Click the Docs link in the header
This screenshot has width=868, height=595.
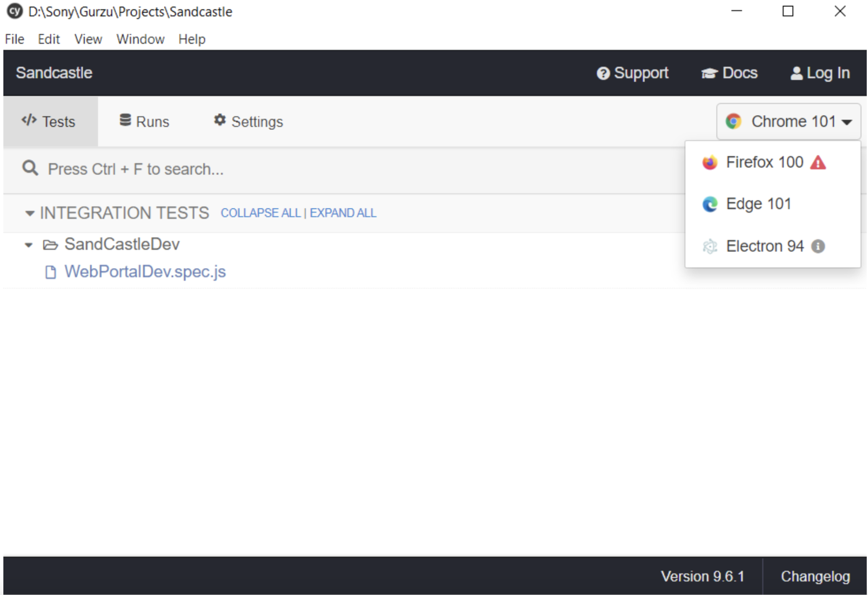pos(729,74)
